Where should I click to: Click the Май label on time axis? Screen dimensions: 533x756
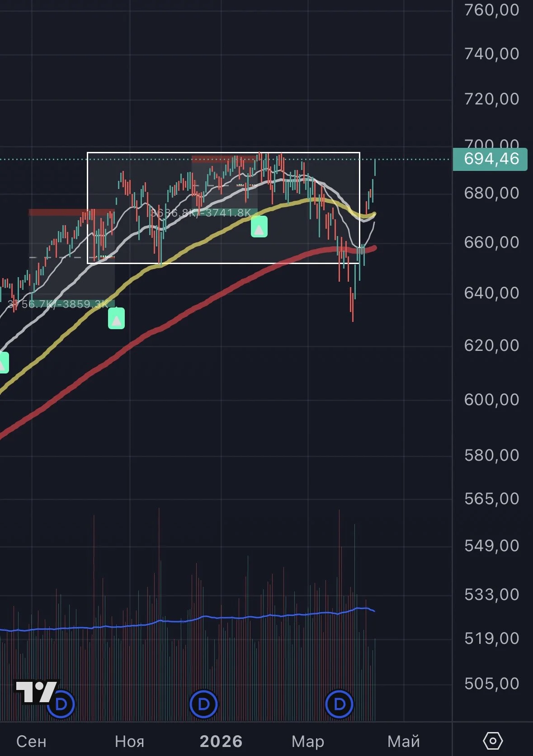pyautogui.click(x=404, y=742)
